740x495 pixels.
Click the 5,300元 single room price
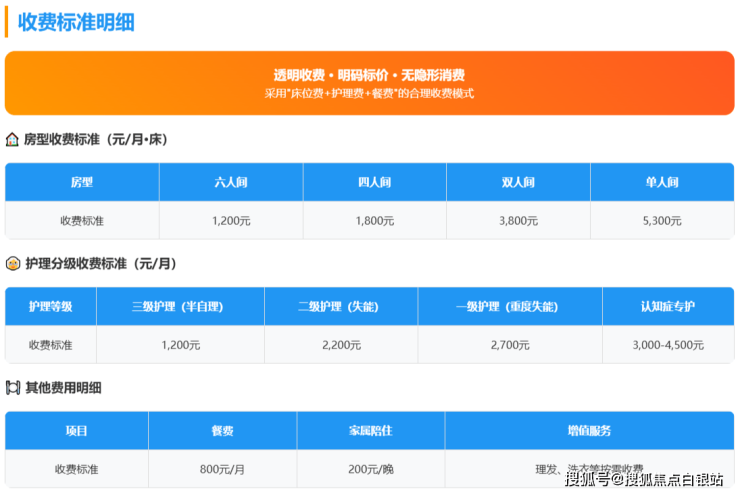662,220
